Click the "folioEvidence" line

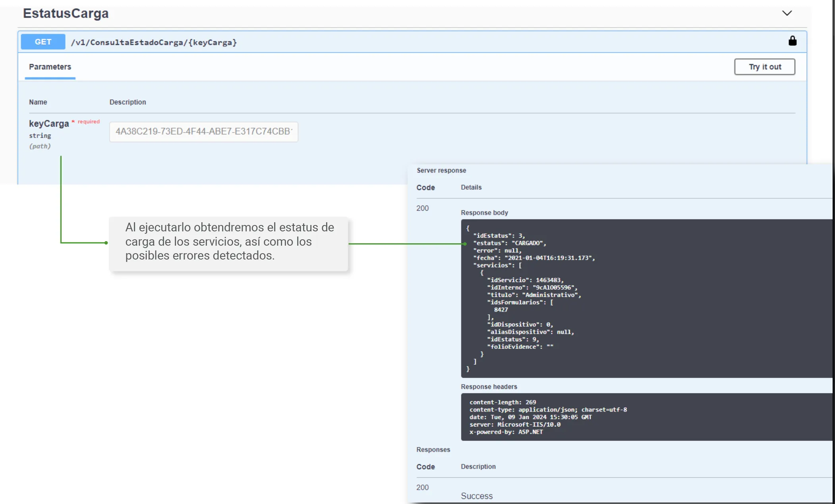pos(520,346)
